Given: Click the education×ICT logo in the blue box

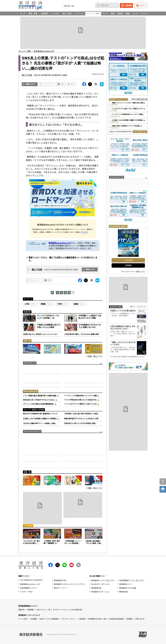Looking at the screenshot, I should pyautogui.click(x=37, y=244).
